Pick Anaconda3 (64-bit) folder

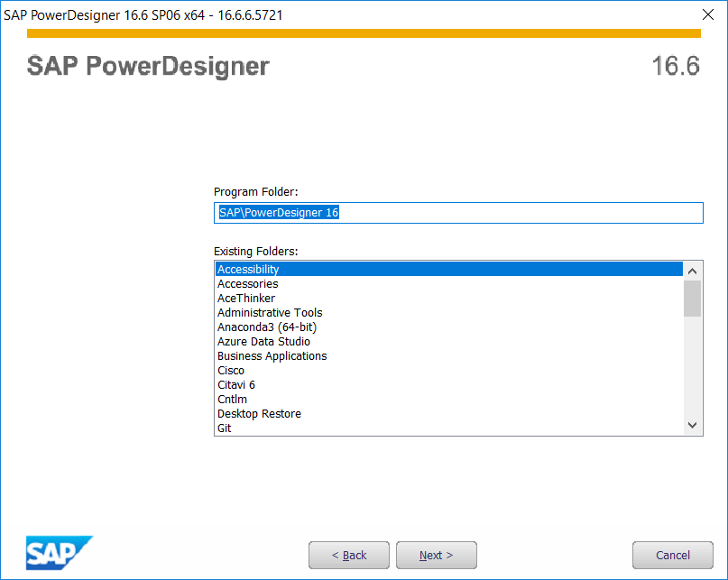click(x=449, y=327)
